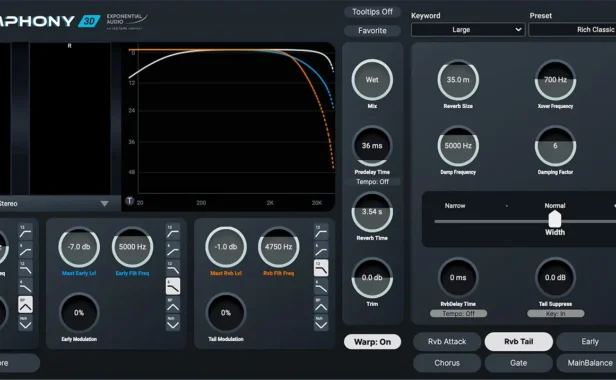This screenshot has width=616, height=380.
Task: Click the Normal label on Width slider
Action: pyautogui.click(x=555, y=206)
